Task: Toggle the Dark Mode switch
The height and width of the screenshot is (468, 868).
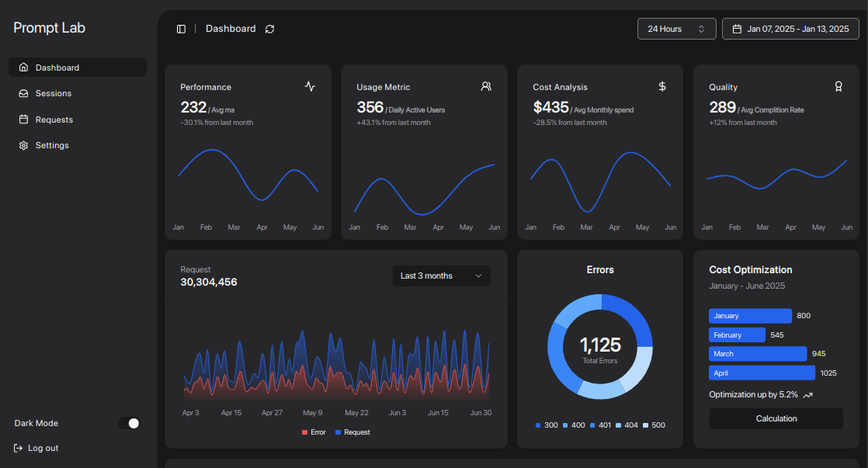Action: pyautogui.click(x=129, y=423)
